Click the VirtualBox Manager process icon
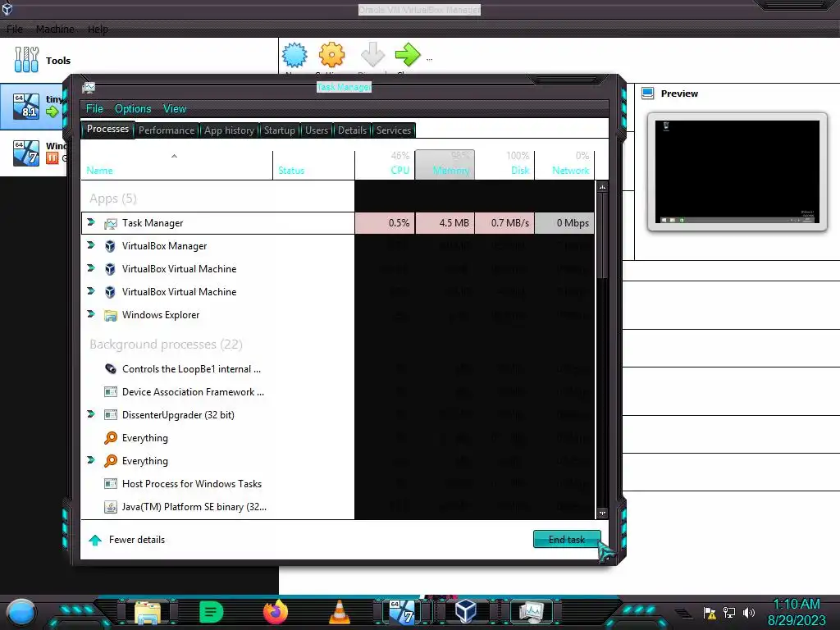 coord(111,246)
